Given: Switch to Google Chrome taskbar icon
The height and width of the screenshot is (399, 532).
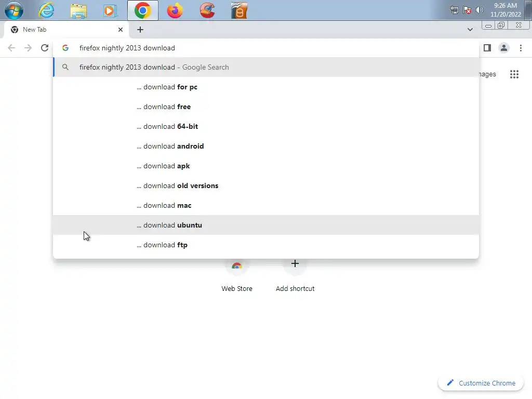Looking at the screenshot, I should coord(142,10).
